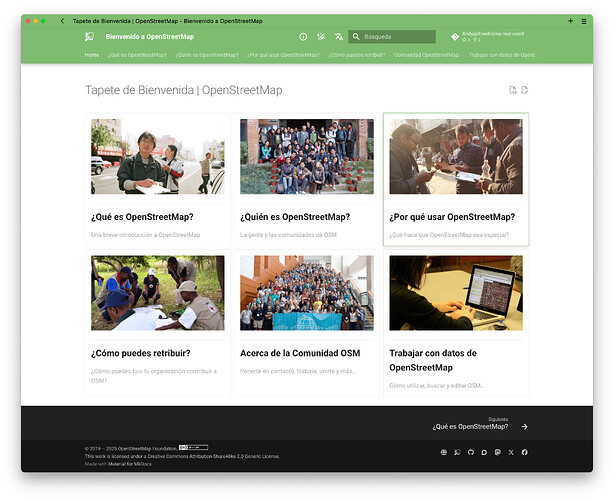
Task: Click the magnifier icon in the search box
Action: pyautogui.click(x=356, y=37)
